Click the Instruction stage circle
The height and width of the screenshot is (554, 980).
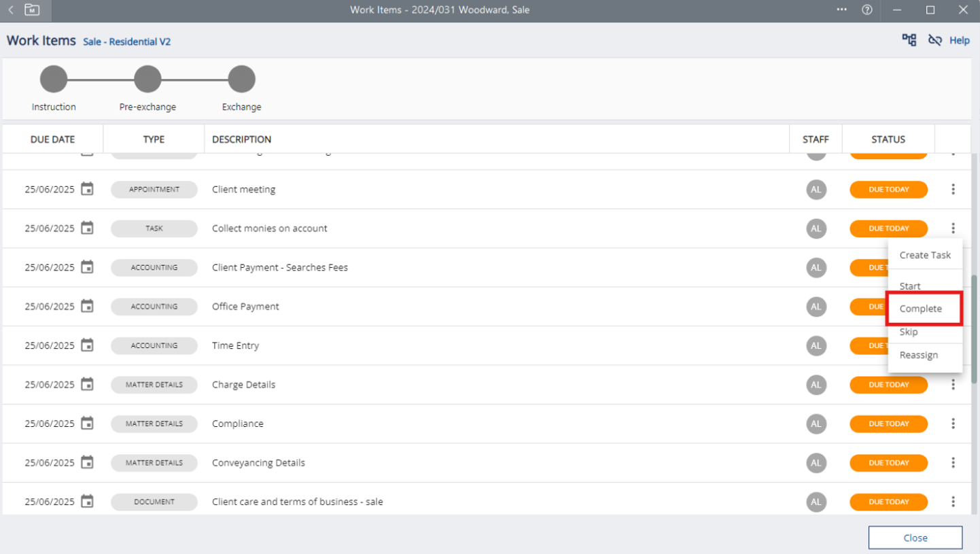tap(54, 80)
